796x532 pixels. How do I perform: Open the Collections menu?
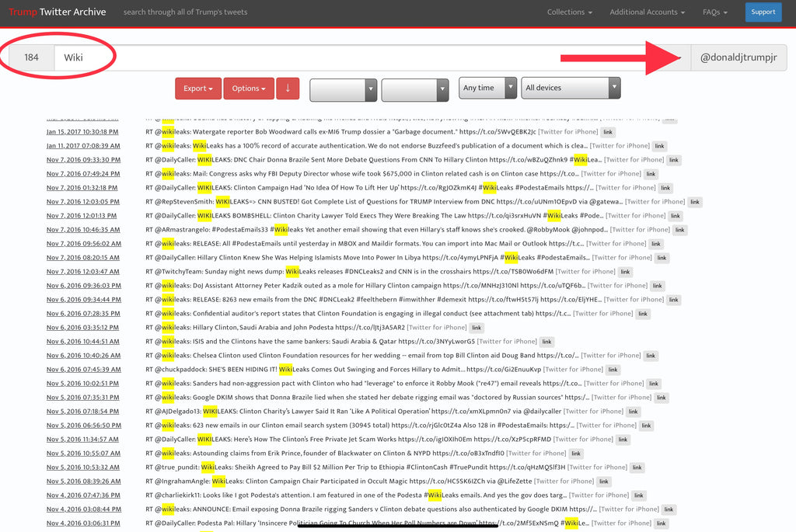570,12
